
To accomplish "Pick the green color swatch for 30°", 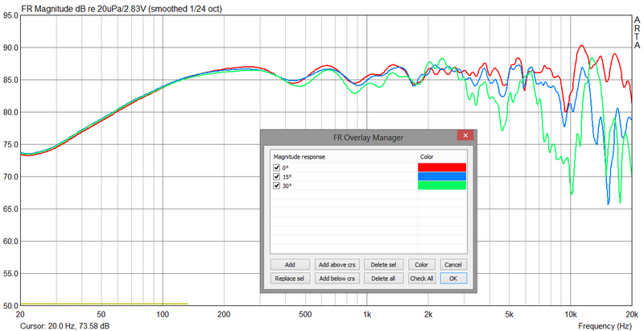I will tap(441, 186).
